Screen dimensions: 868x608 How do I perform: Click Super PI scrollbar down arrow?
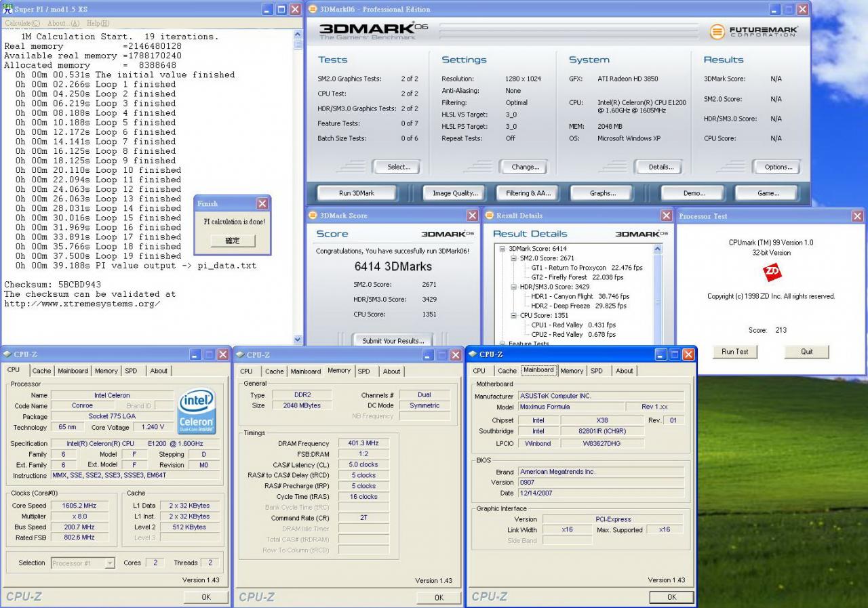pos(298,340)
